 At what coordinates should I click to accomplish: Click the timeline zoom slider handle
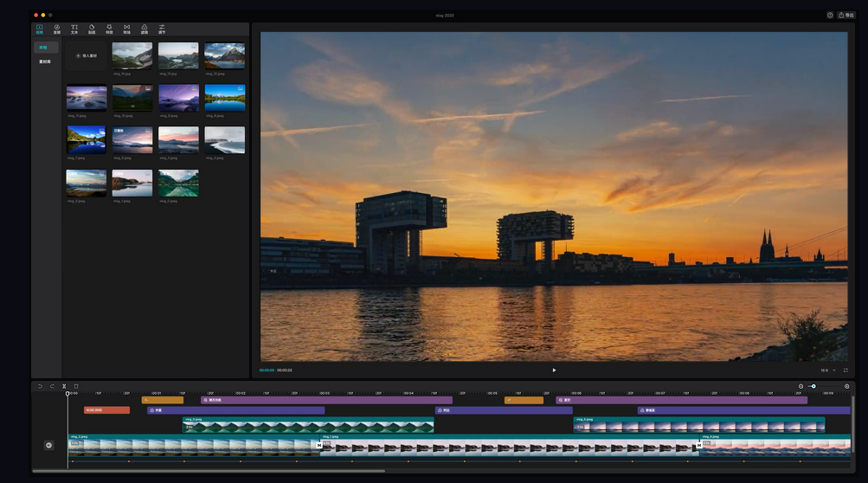click(x=813, y=386)
